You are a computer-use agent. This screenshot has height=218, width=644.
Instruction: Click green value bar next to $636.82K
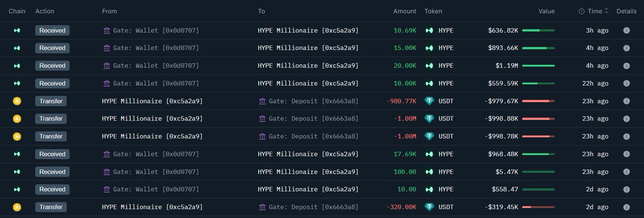tap(538, 31)
